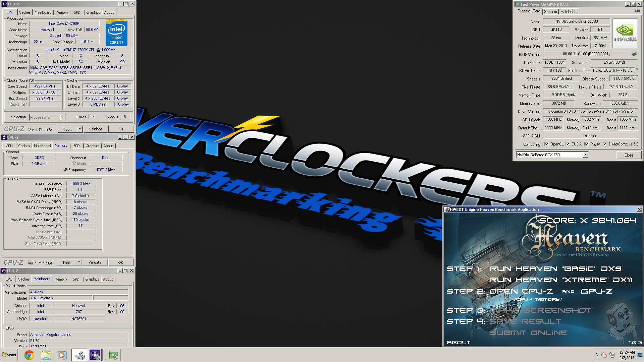Switch to Mainboard tab in top CPU-Z window
The width and height of the screenshot is (644, 362).
(43, 12)
